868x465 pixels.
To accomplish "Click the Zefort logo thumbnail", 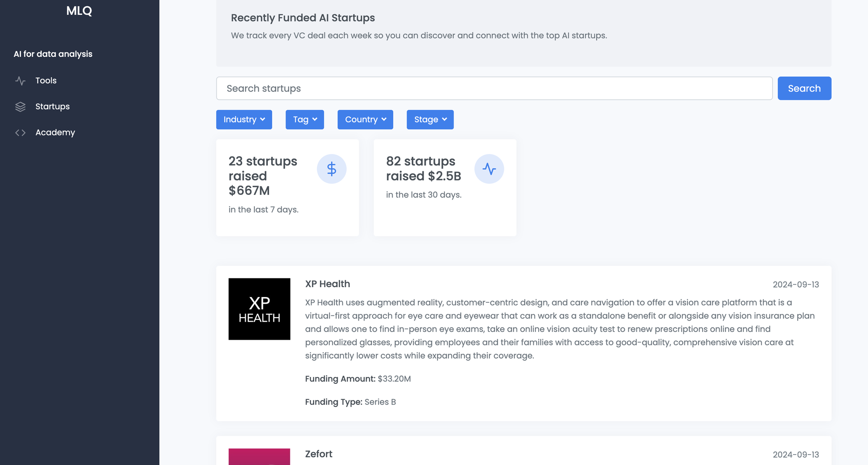I will coord(260,457).
